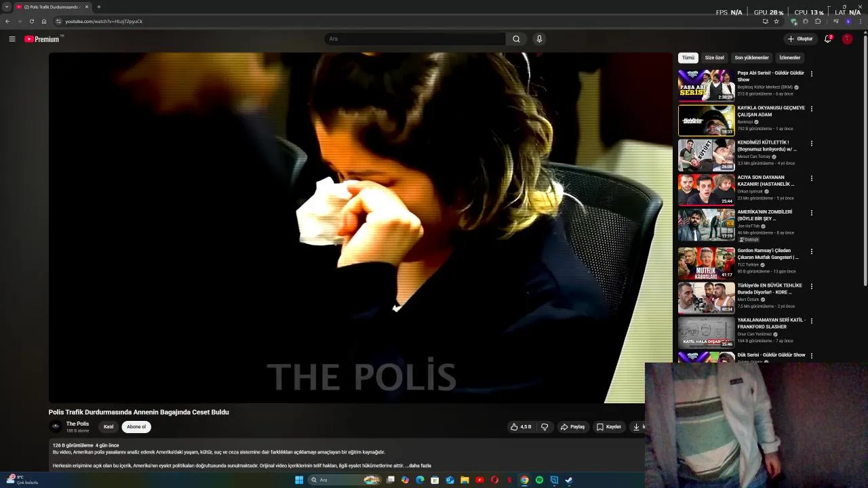Image resolution: width=868 pixels, height=488 pixels.
Task: Open the Paşa Abi Serisi video thumbnail
Action: [x=706, y=85]
